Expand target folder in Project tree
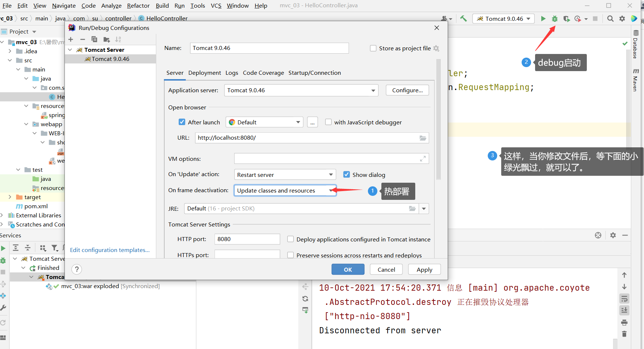644x349 pixels. click(x=10, y=197)
